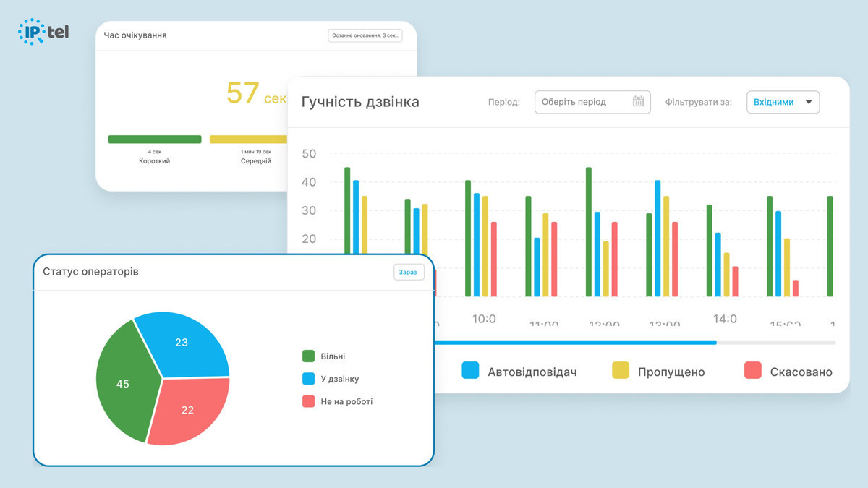Click the blue У дзвінку legend marker
868x488 pixels.
(310, 379)
